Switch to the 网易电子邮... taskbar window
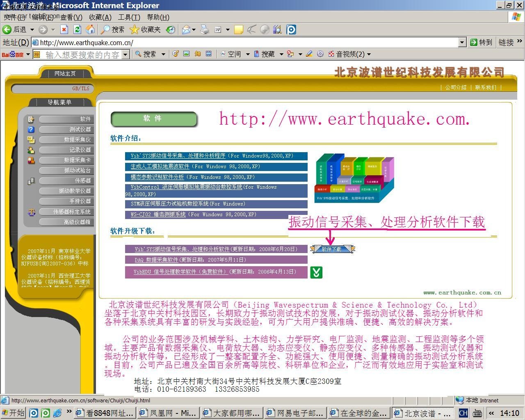The image size is (525, 420). click(x=295, y=413)
